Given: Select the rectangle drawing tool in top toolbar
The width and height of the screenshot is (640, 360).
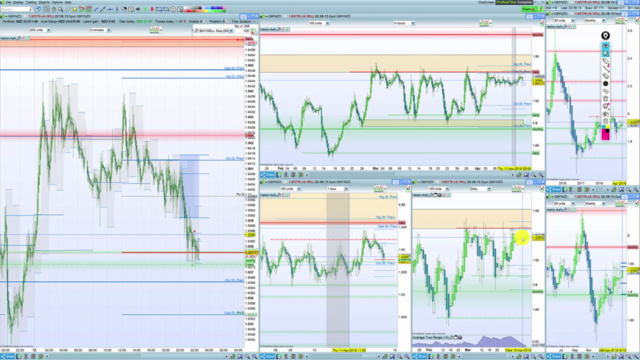Looking at the screenshot, I should coord(159,9).
